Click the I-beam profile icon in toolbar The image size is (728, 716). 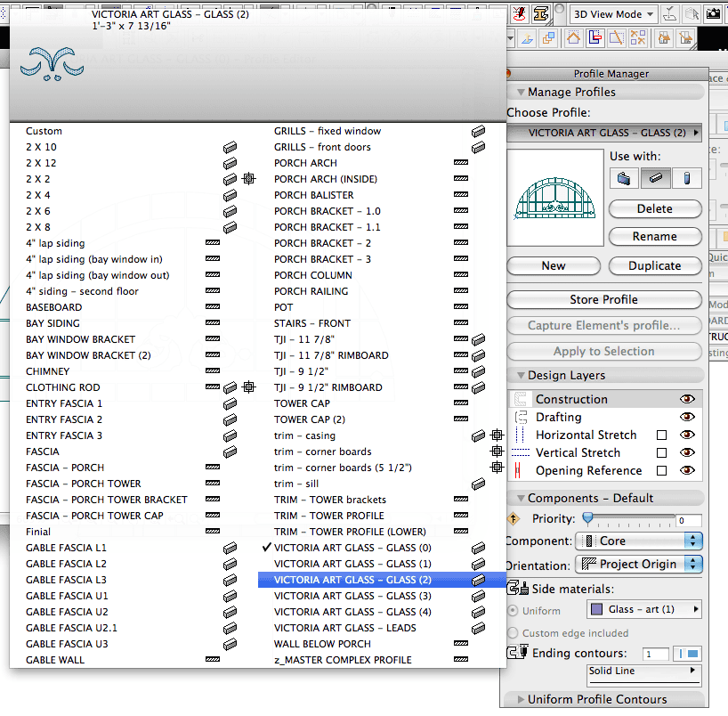click(x=541, y=13)
